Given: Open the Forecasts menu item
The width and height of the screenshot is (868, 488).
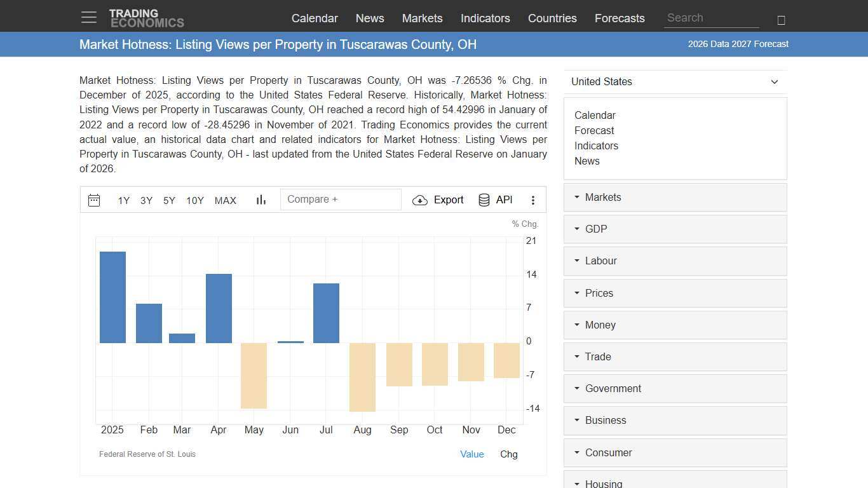Looking at the screenshot, I should (620, 18).
